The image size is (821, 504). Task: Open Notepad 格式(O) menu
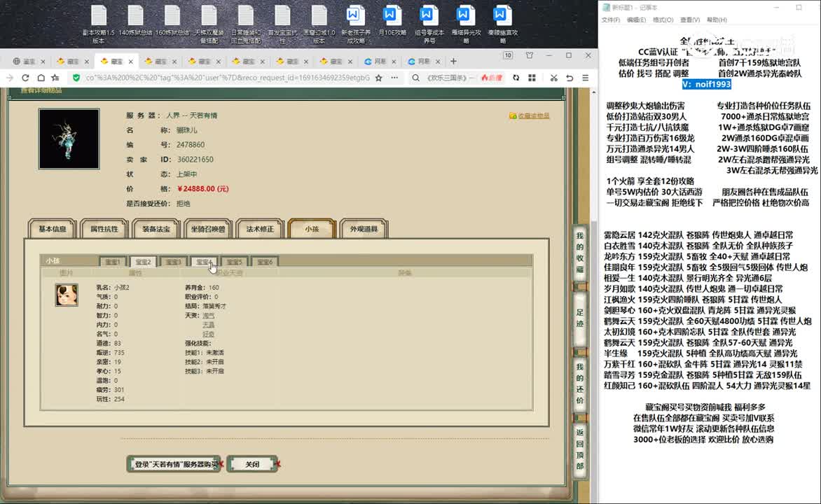click(x=663, y=20)
